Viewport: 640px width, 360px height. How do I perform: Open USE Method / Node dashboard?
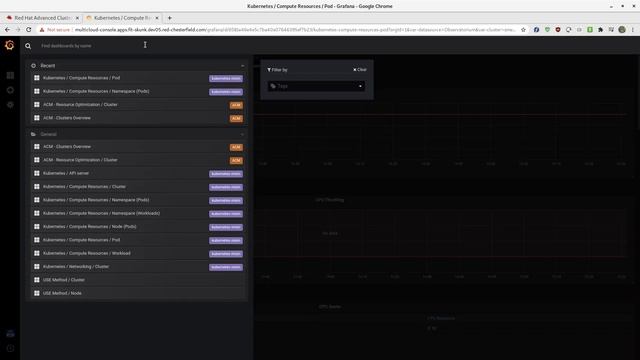138,293
